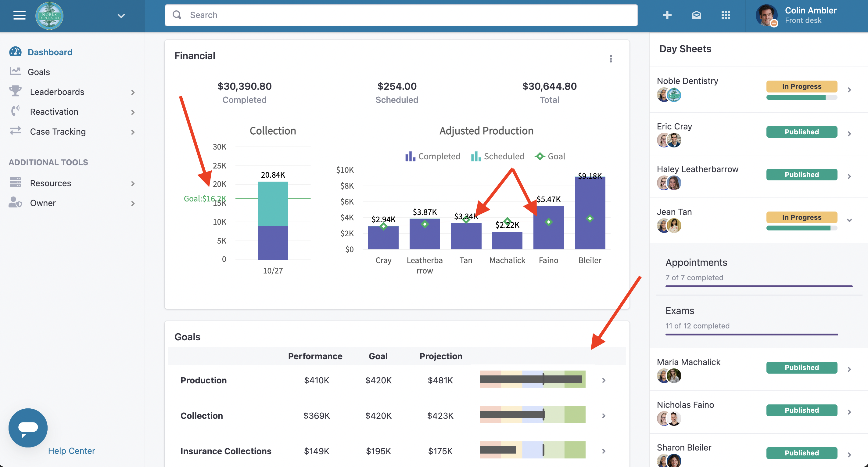Click the Reactivation phone icon
Screen dimensions: 868x467
[16, 111]
